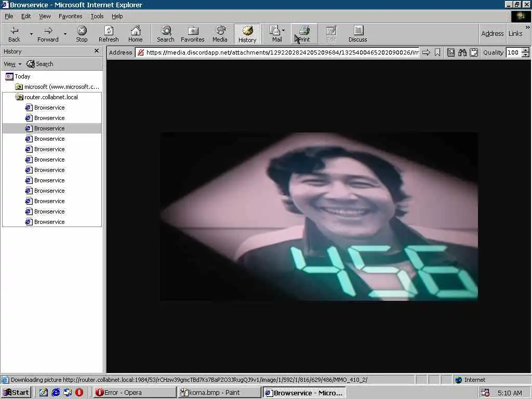
Task: Go to the Home page
Action: [136, 34]
